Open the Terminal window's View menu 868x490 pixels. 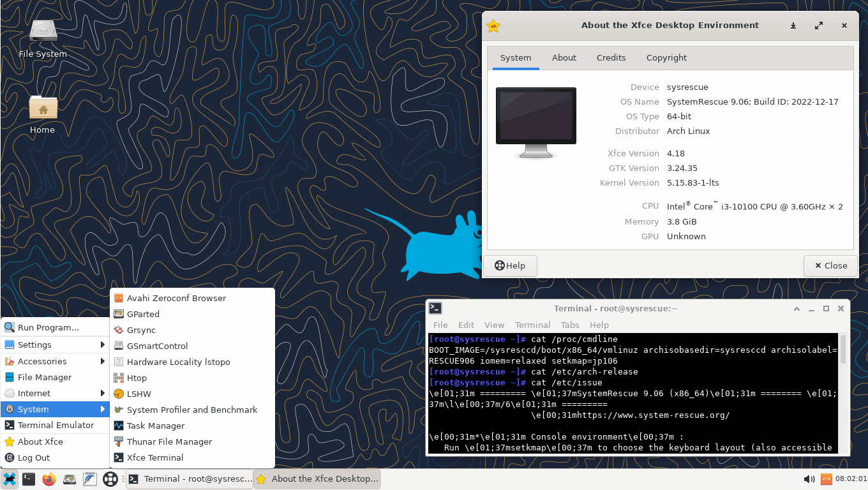[494, 325]
